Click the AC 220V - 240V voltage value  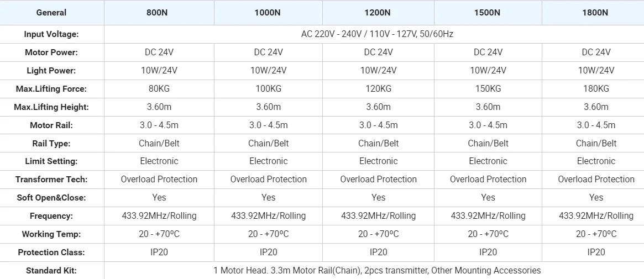(x=377, y=34)
